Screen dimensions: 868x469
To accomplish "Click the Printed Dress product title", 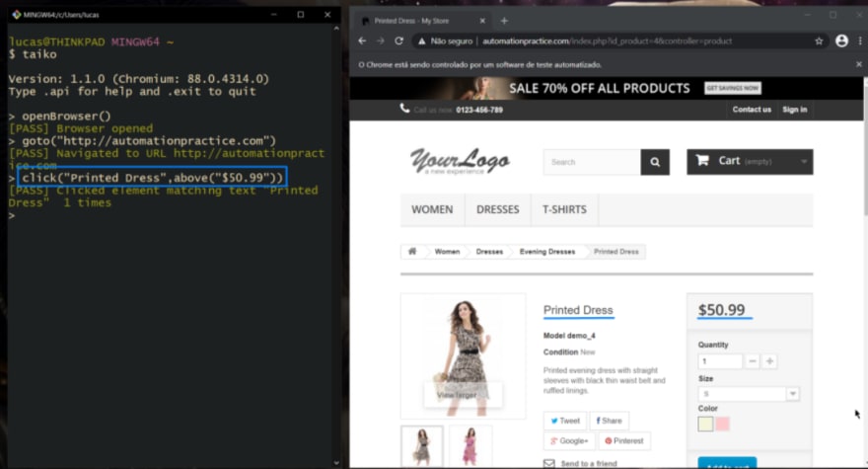I will point(578,310).
